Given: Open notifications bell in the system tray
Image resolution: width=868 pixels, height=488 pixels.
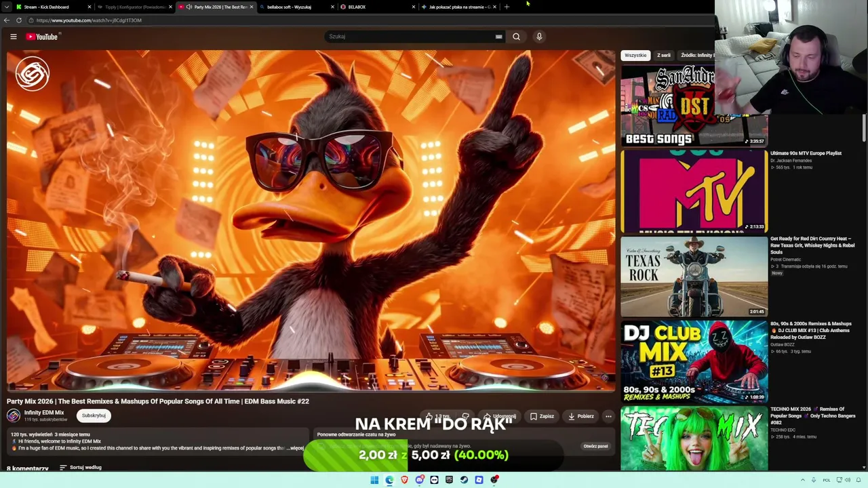Looking at the screenshot, I should (x=859, y=480).
